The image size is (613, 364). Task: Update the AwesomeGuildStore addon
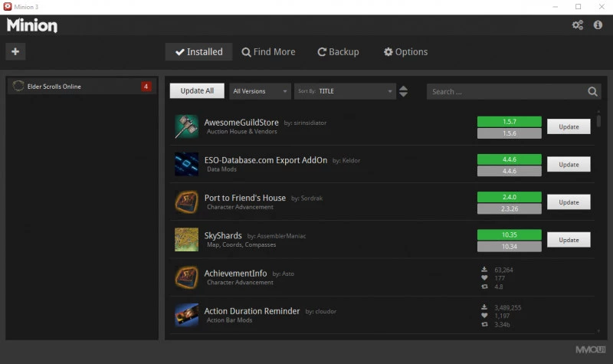[x=569, y=126]
